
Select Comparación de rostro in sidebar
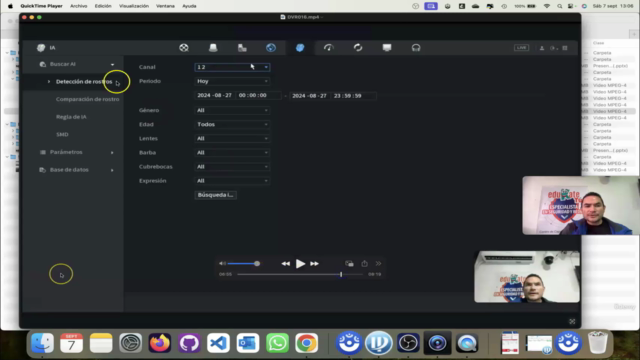[87, 99]
